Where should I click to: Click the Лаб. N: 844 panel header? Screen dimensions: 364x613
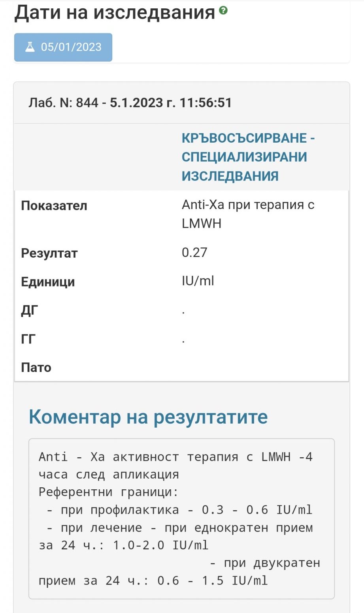[130, 103]
